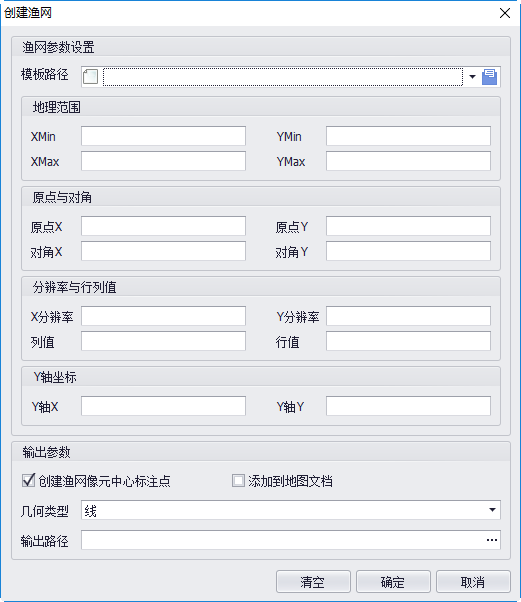Viewport: 521px width, 602px height.
Task: Enable 添加到地图文档 checkbox
Action: click(x=238, y=480)
